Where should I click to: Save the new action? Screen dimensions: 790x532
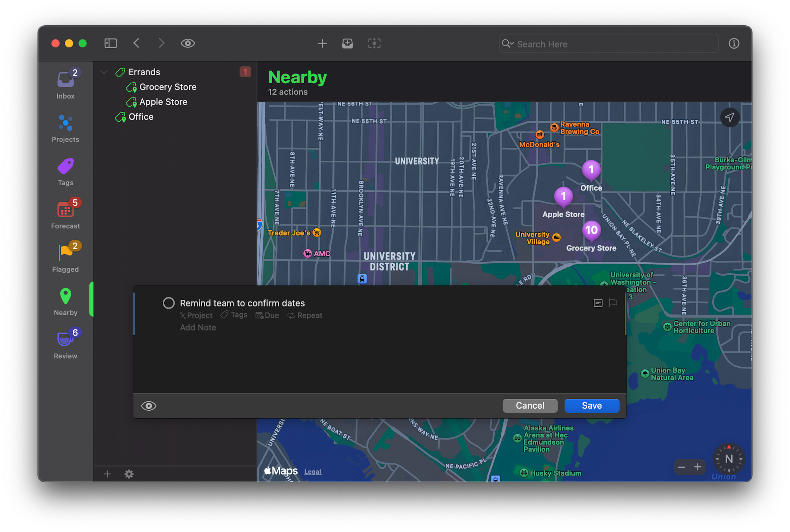pyautogui.click(x=592, y=406)
